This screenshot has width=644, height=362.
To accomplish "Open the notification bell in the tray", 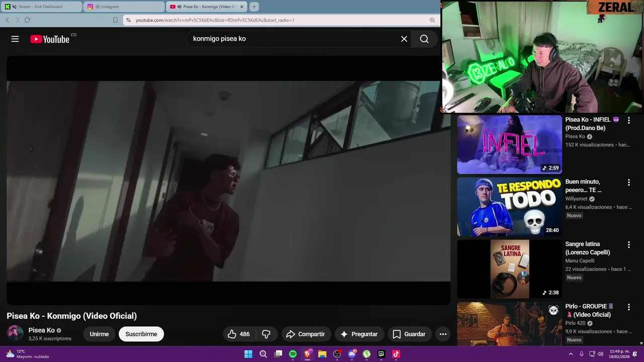I will pos(634,354).
